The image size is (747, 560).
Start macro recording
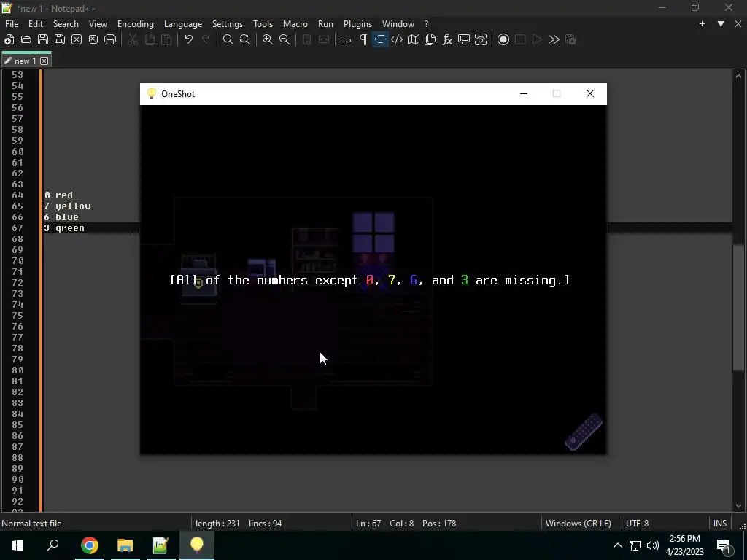[503, 39]
